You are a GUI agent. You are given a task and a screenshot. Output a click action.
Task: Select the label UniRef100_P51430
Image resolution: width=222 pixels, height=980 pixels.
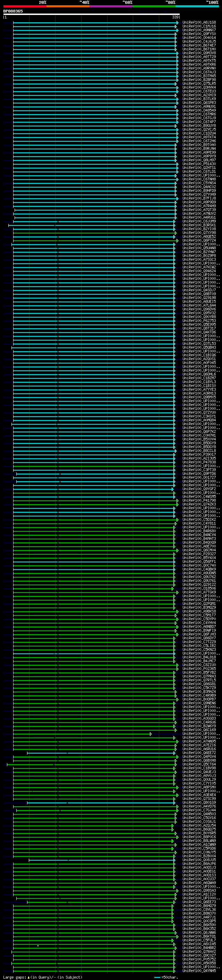pyautogui.click(x=199, y=164)
